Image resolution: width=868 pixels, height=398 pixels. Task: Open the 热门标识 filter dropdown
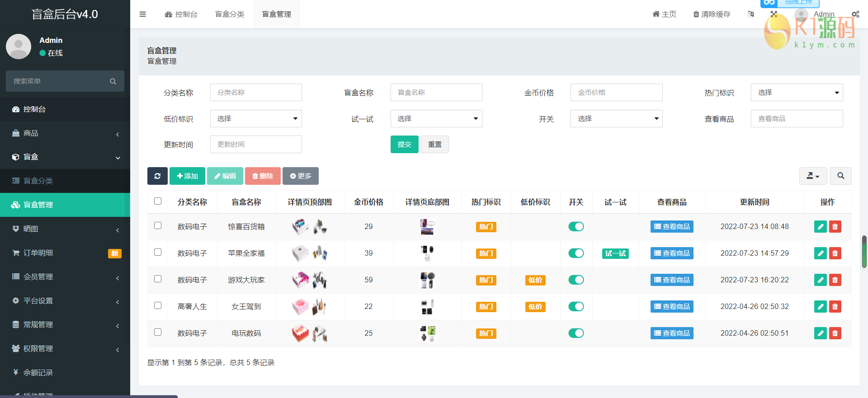pyautogui.click(x=797, y=93)
